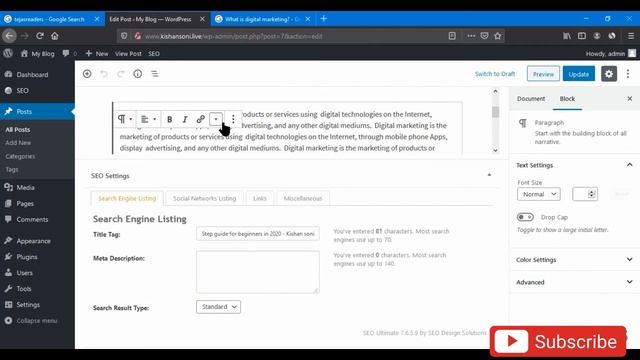Open the block navigation list icon
This screenshot has height=360, width=640.
click(154, 74)
